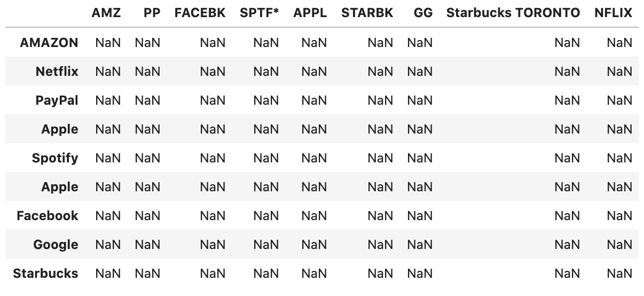644x296 pixels.
Task: Select the SPTF* column header
Action: [260, 13]
